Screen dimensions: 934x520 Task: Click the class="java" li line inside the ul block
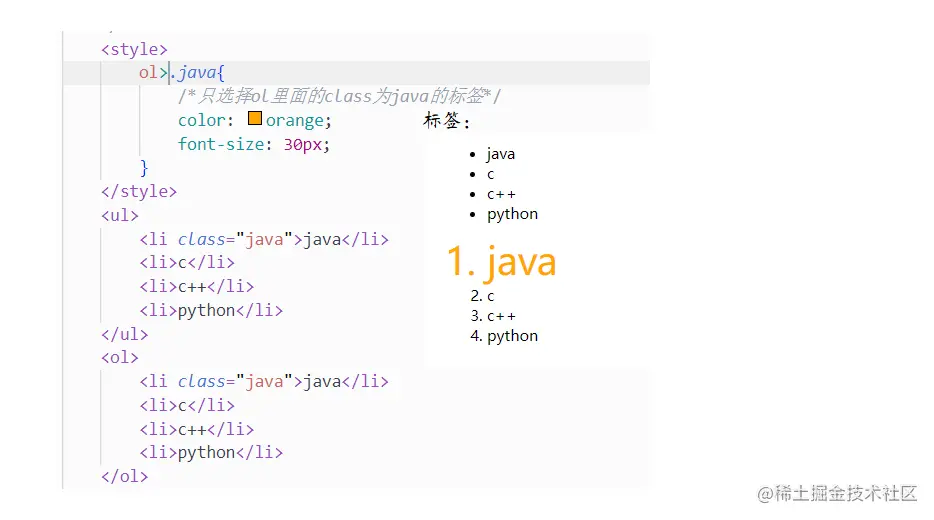click(264, 239)
